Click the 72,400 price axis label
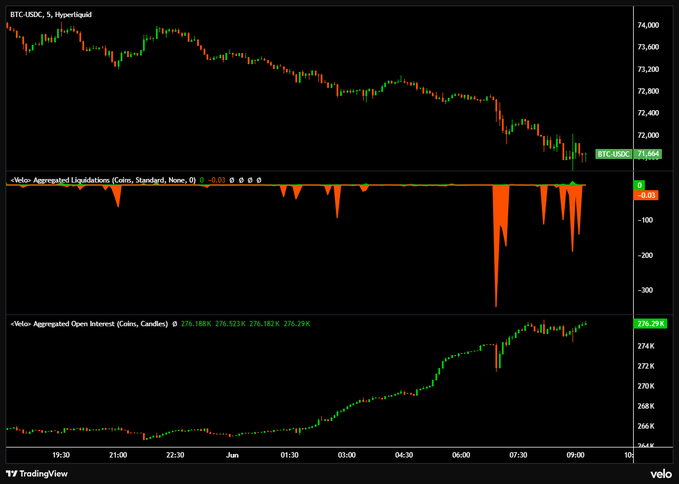Screen dimensions: 679x484 pos(648,113)
